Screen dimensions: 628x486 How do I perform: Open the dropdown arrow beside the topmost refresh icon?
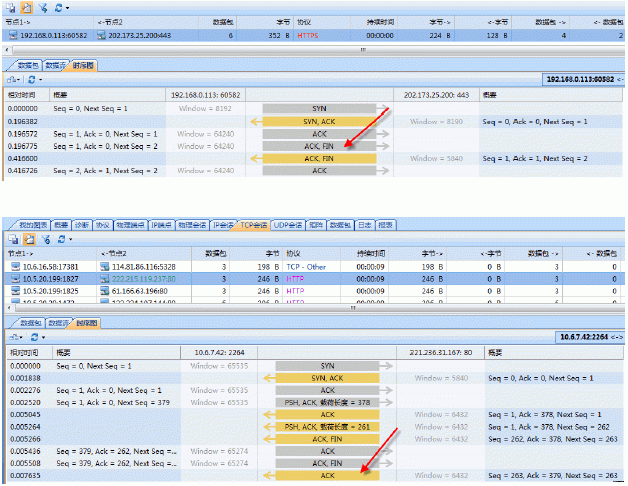pos(66,7)
